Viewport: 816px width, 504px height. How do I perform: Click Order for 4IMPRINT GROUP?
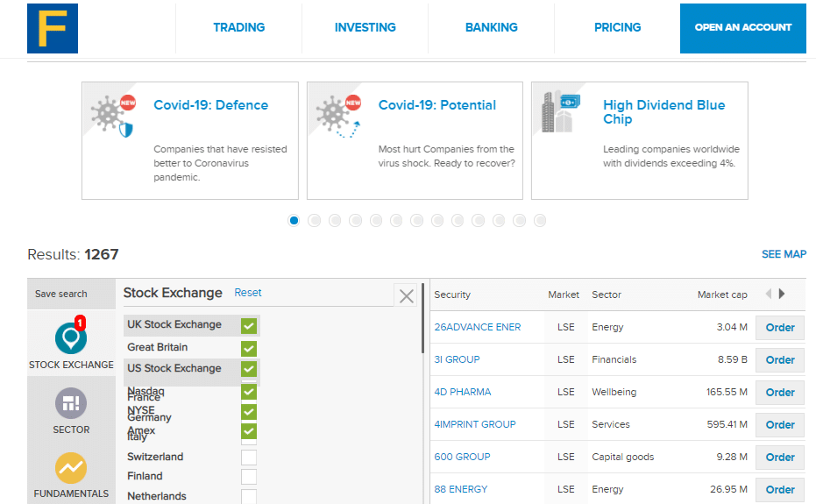[779, 425]
